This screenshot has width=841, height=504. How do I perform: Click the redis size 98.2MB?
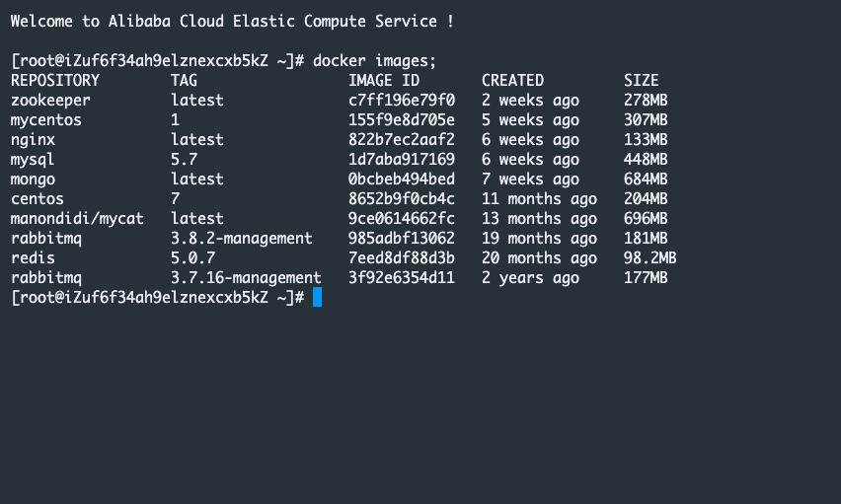(x=650, y=257)
